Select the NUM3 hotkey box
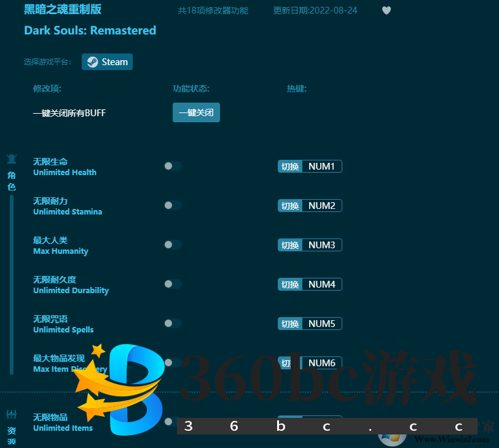Image resolution: width=499 pixels, height=448 pixels. [321, 245]
